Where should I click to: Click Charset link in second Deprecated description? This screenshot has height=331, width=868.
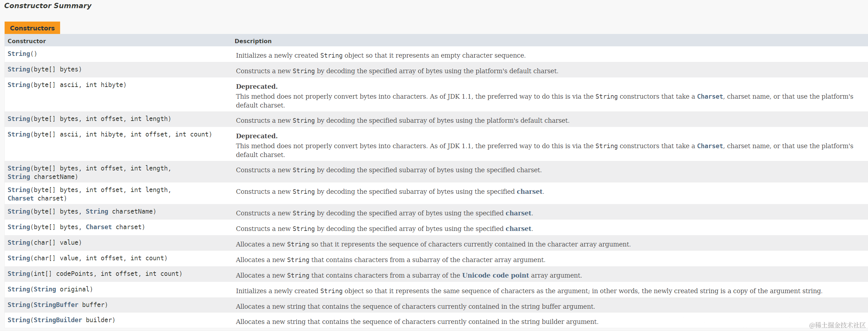(710, 146)
